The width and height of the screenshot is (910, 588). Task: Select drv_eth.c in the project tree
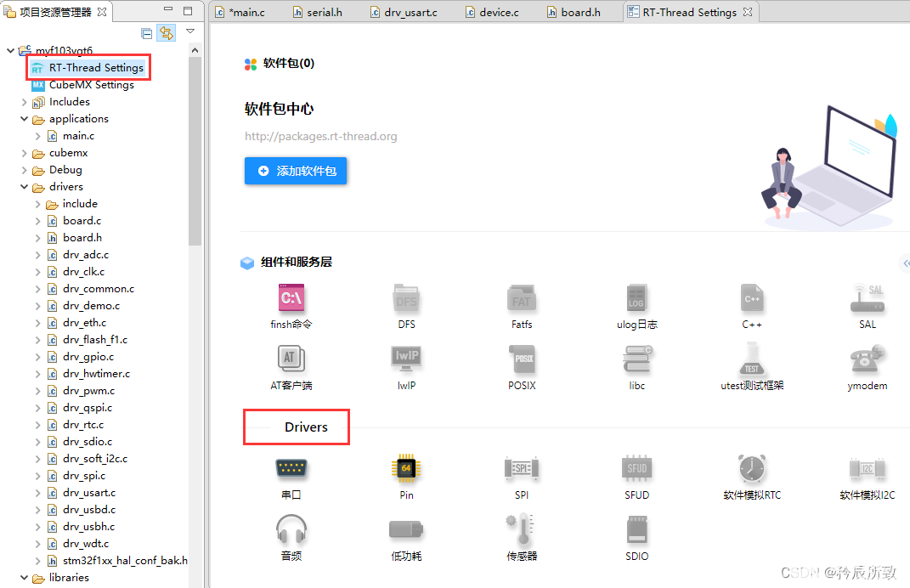pyautogui.click(x=85, y=323)
